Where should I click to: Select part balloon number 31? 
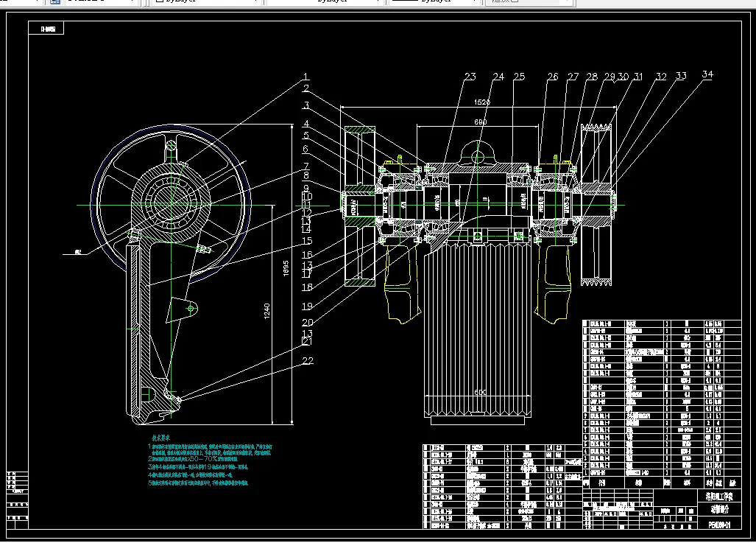click(x=638, y=77)
